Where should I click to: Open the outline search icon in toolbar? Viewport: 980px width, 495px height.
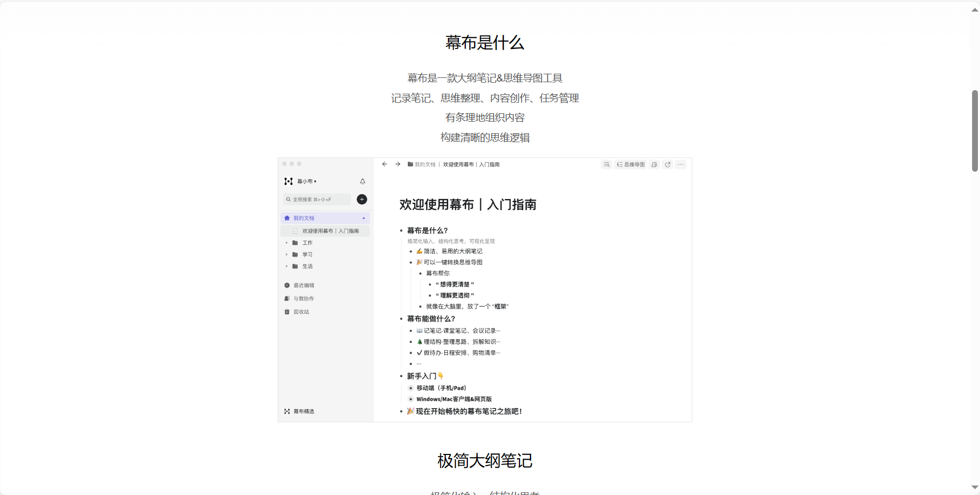pos(606,165)
